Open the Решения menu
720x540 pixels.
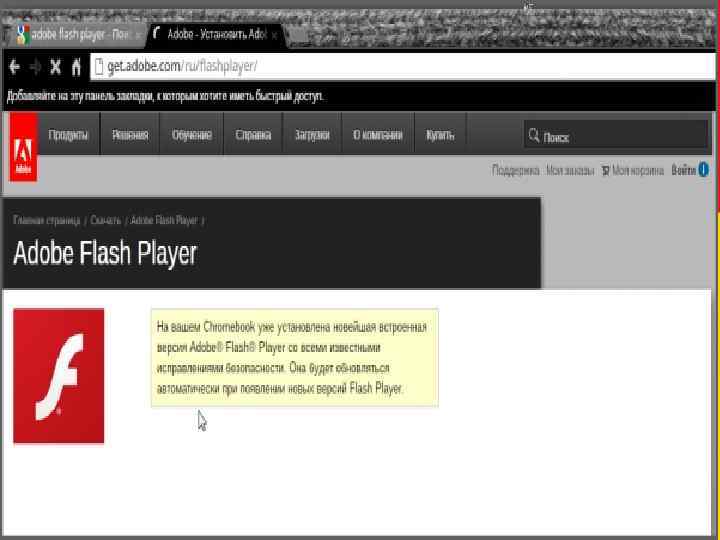(x=130, y=135)
